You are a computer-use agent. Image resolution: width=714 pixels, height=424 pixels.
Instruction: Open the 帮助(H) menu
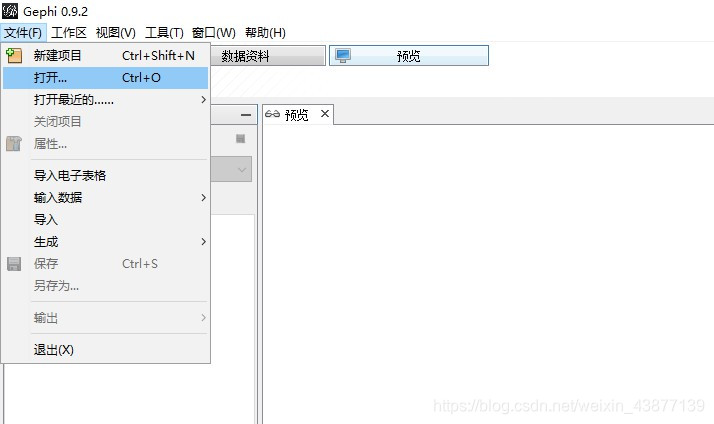265,32
